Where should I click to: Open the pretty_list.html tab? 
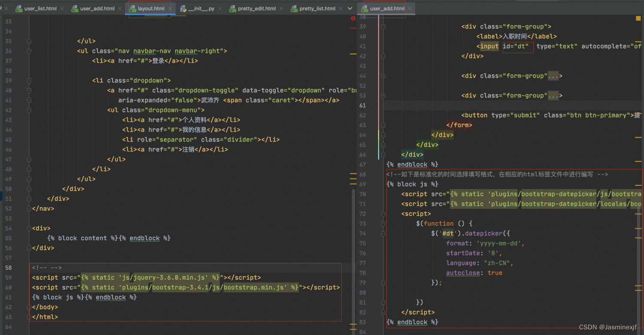click(317, 9)
